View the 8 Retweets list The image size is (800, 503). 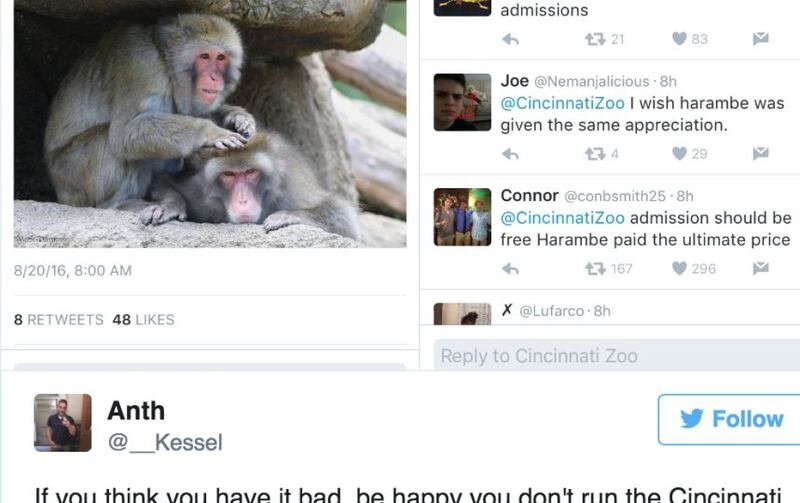coord(59,320)
